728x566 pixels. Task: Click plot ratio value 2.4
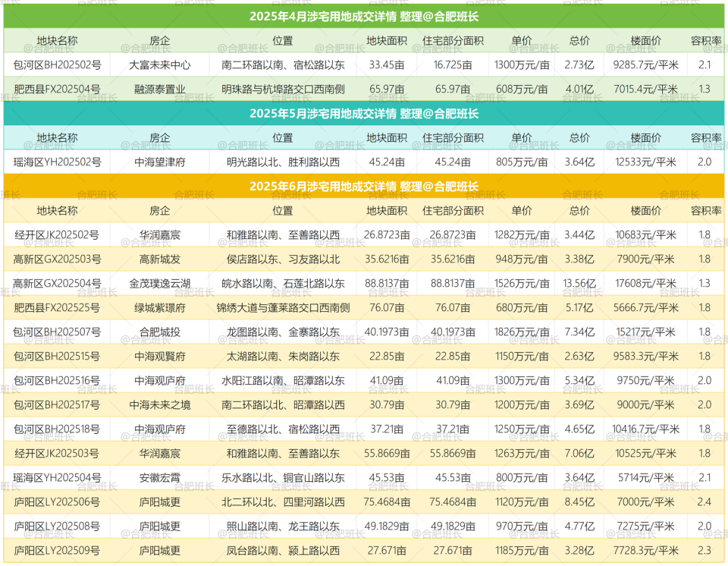click(704, 502)
